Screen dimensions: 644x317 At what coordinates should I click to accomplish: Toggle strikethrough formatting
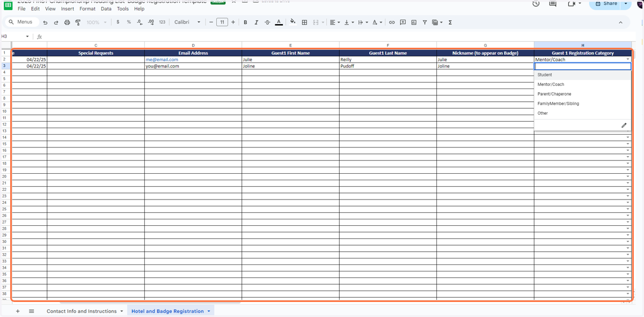[x=267, y=23]
